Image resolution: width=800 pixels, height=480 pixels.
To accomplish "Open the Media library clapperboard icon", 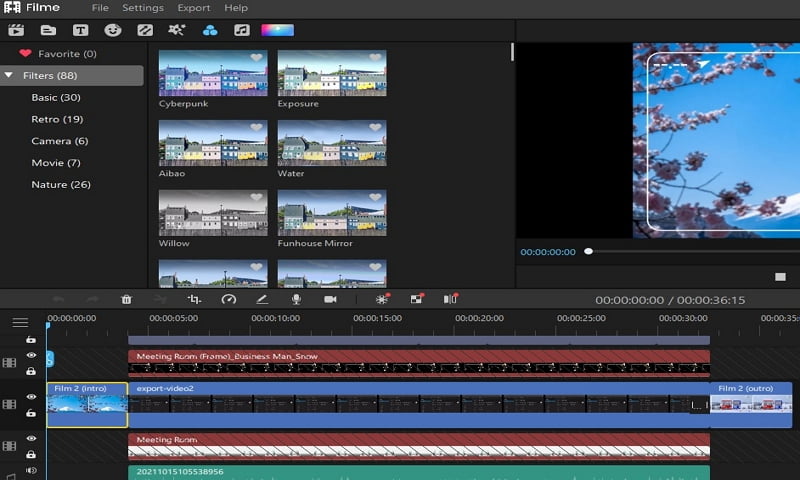I will [16, 31].
